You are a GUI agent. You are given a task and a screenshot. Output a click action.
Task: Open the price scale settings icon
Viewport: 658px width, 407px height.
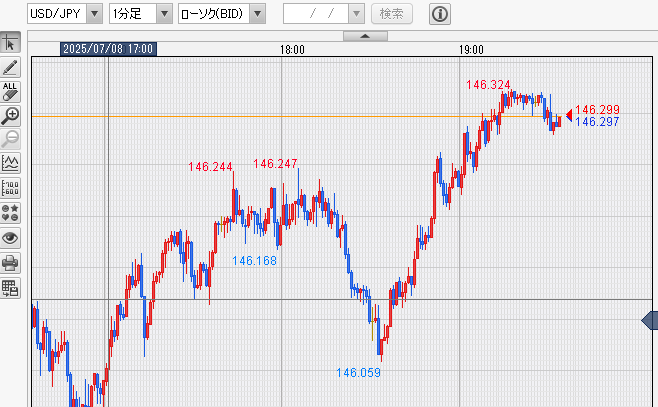click(x=10, y=188)
